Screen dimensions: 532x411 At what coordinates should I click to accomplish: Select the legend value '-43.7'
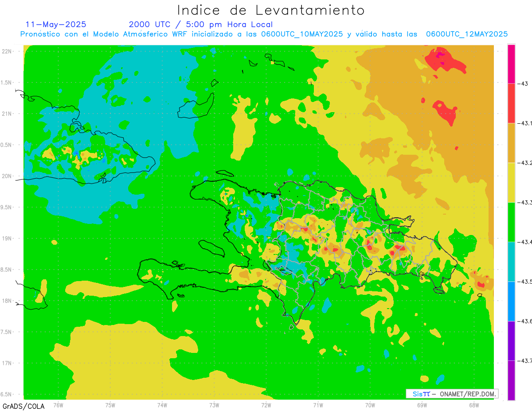point(524,360)
